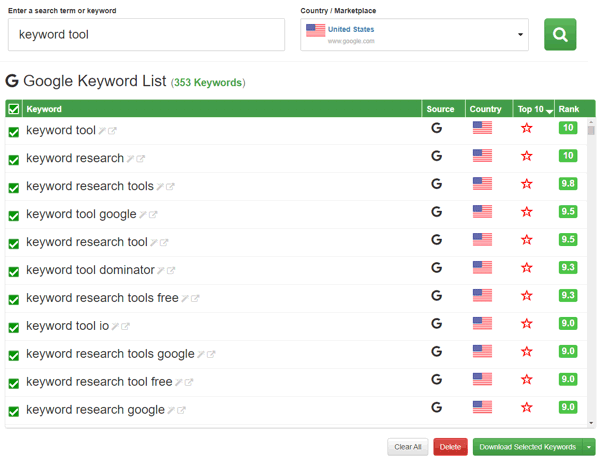Open external link beside 'keyword research tool'
The image size is (600, 460).
164,243
